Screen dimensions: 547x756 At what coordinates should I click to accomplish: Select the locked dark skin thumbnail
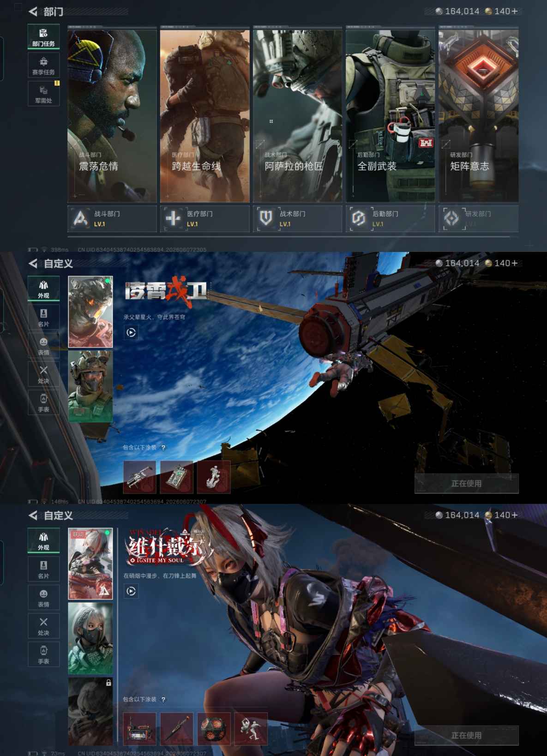coord(90,711)
